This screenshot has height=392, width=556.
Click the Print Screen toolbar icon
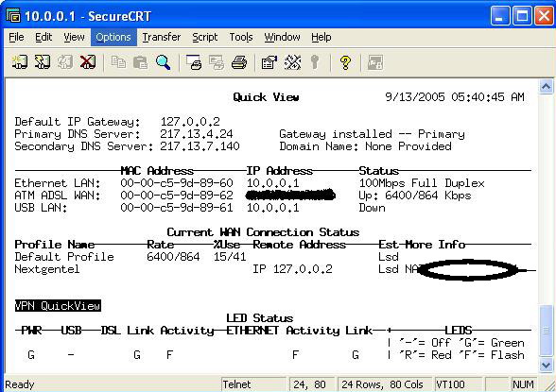click(194, 62)
